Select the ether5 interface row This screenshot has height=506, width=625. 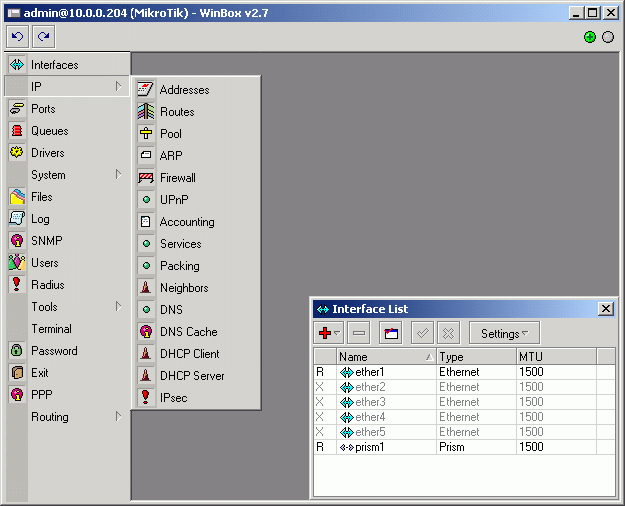[x=464, y=432]
